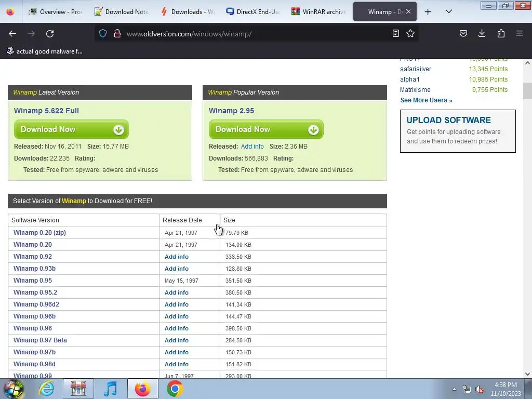
Task: Download Winamp 5.622 Full now
Action: 71,129
